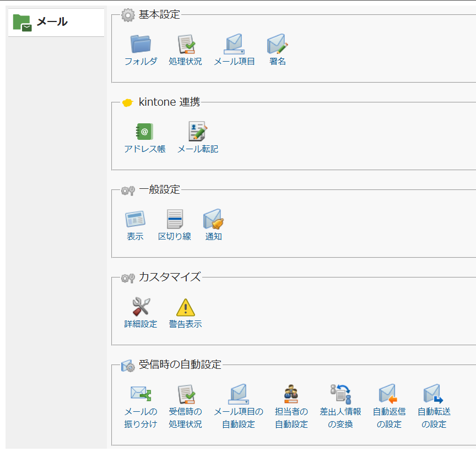Open the 差出人情報の変換 icon
Image resolution: width=476 pixels, height=452 pixels.
pos(340,394)
